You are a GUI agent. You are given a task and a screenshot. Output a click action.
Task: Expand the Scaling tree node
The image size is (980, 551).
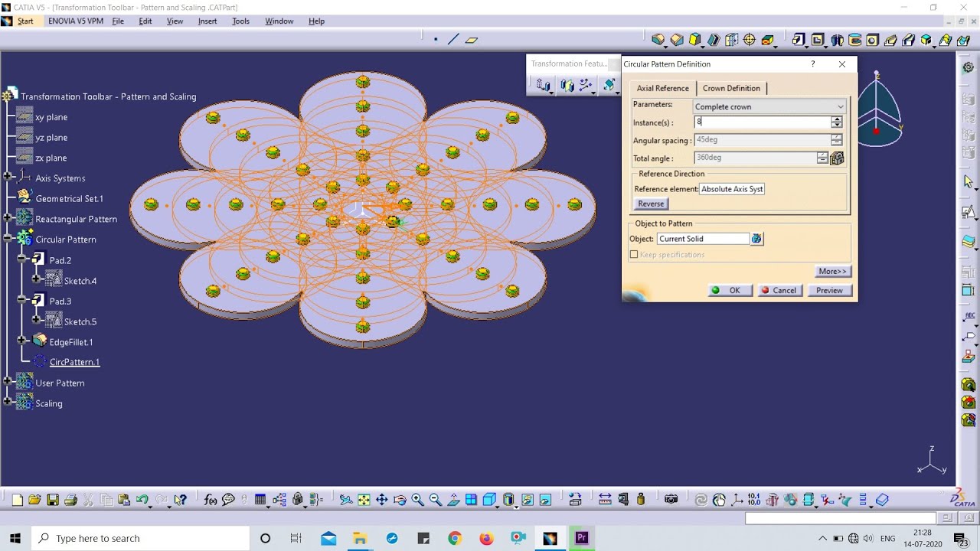[x=8, y=401]
